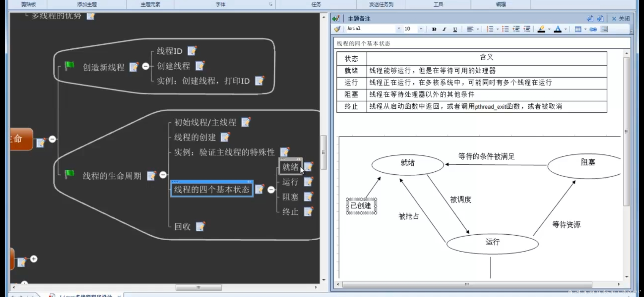Image resolution: width=644 pixels, height=297 pixels.
Task: Open numbering style dropdown arrow
Action: tap(498, 29)
